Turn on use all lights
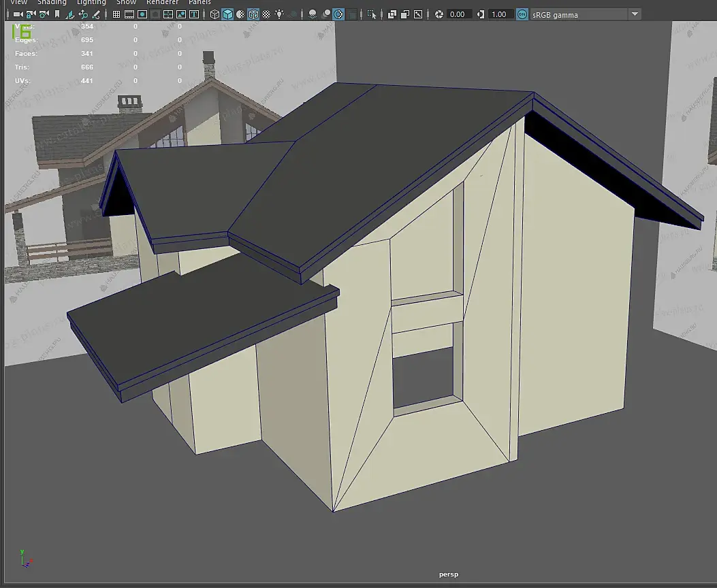This screenshot has width=717, height=588. click(x=279, y=14)
